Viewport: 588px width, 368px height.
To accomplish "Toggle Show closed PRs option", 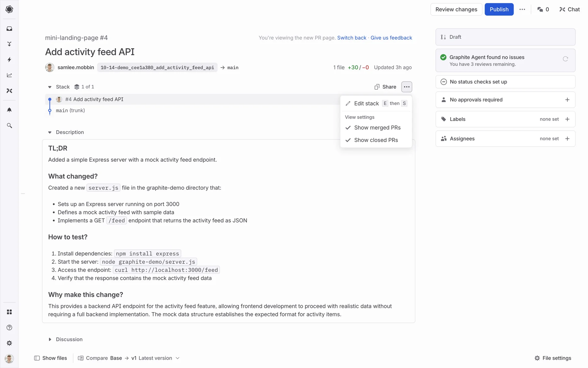I will point(376,140).
